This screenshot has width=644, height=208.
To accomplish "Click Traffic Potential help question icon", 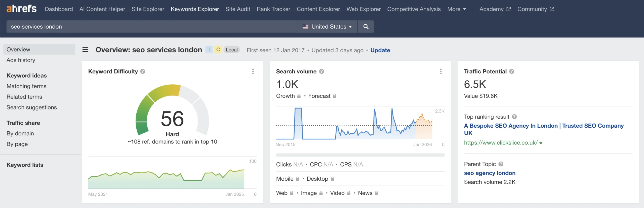I will point(512,72).
